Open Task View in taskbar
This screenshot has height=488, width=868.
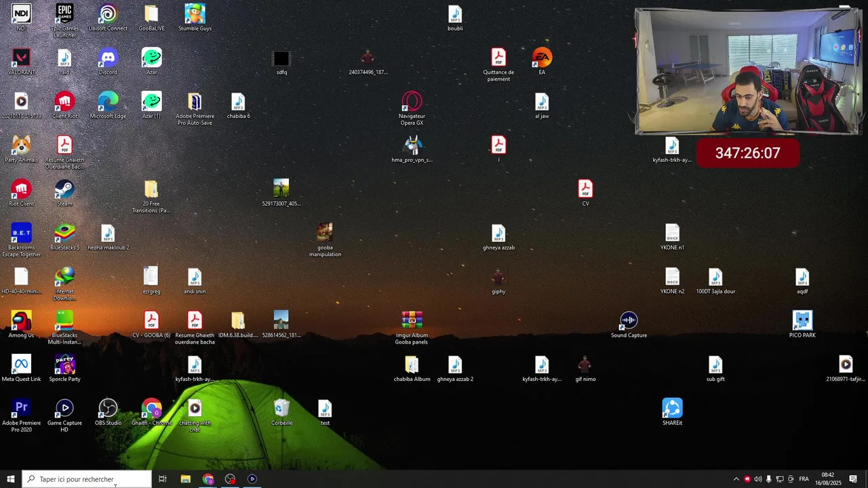pos(163,479)
